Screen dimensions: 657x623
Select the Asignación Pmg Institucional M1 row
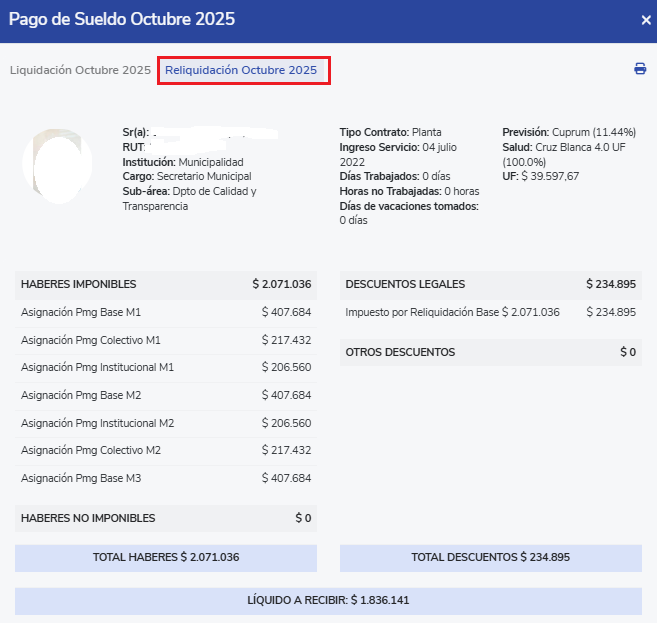[165, 367]
